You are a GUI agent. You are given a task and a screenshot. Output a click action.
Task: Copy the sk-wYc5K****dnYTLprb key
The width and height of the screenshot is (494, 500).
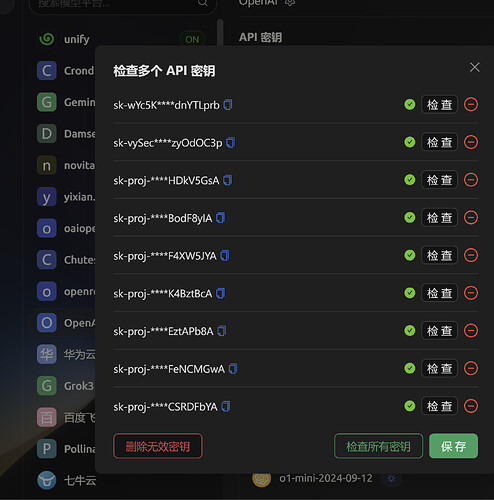pyautogui.click(x=228, y=105)
